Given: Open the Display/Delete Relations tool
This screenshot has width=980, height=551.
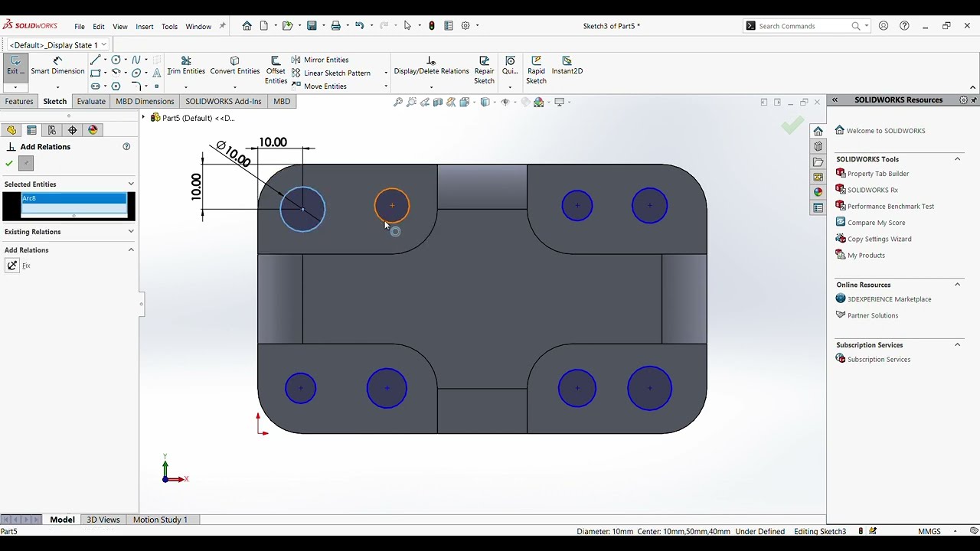Looking at the screenshot, I should pyautogui.click(x=431, y=66).
